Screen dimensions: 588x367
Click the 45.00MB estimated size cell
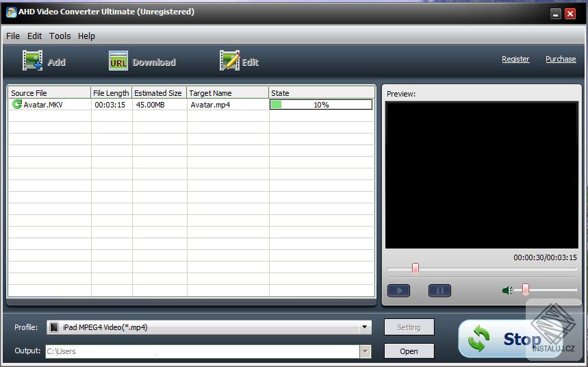[x=150, y=105]
